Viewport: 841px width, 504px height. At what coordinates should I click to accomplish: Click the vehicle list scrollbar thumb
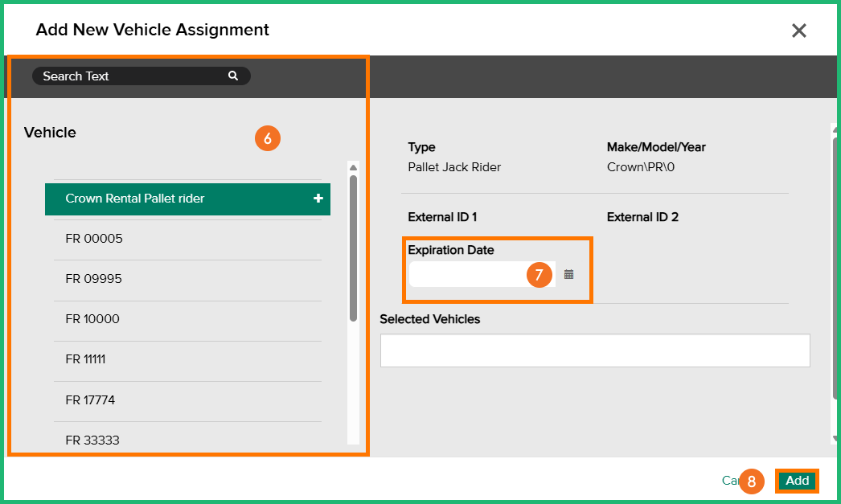(x=353, y=248)
